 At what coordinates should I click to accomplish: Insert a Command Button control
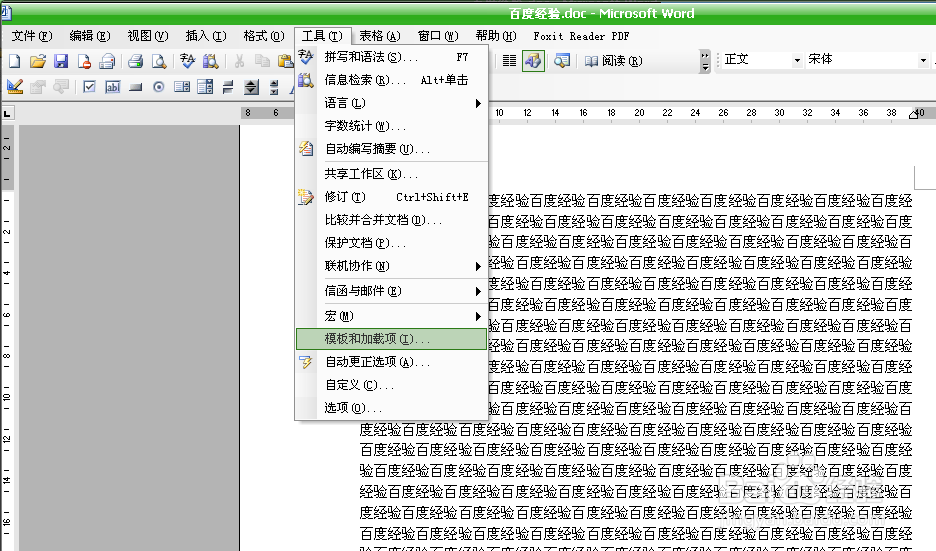coord(136,87)
